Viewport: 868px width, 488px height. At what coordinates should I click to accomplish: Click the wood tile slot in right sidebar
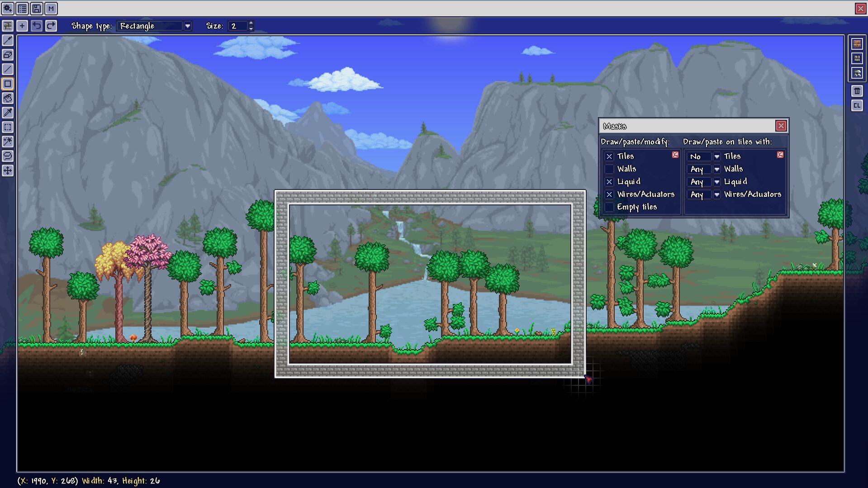click(857, 44)
